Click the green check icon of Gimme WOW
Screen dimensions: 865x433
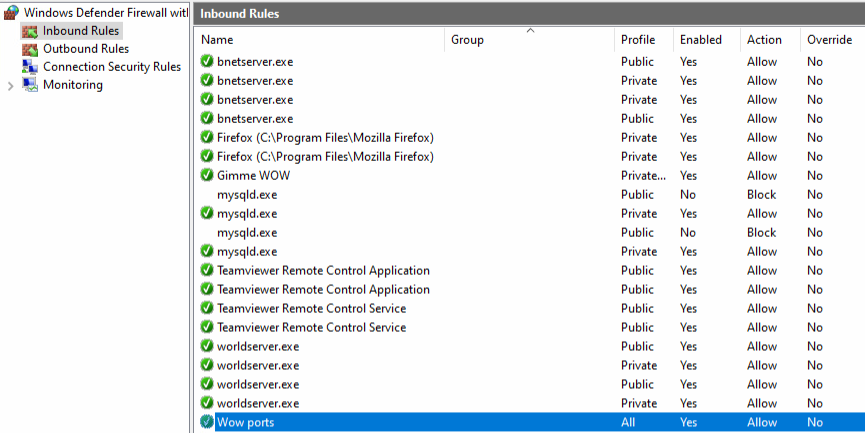[x=207, y=175]
